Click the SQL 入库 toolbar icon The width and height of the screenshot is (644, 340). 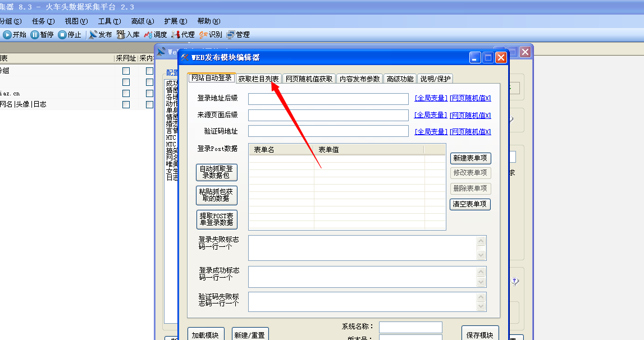point(121,35)
